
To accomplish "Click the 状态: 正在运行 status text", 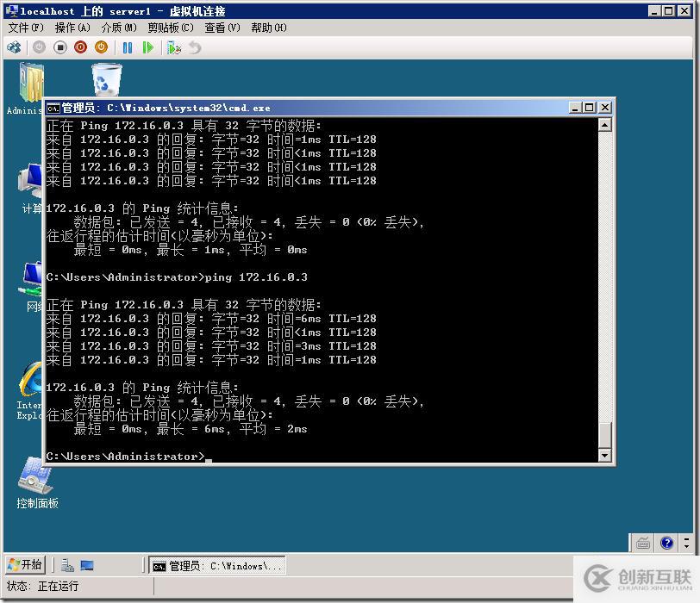I will click(x=42, y=586).
